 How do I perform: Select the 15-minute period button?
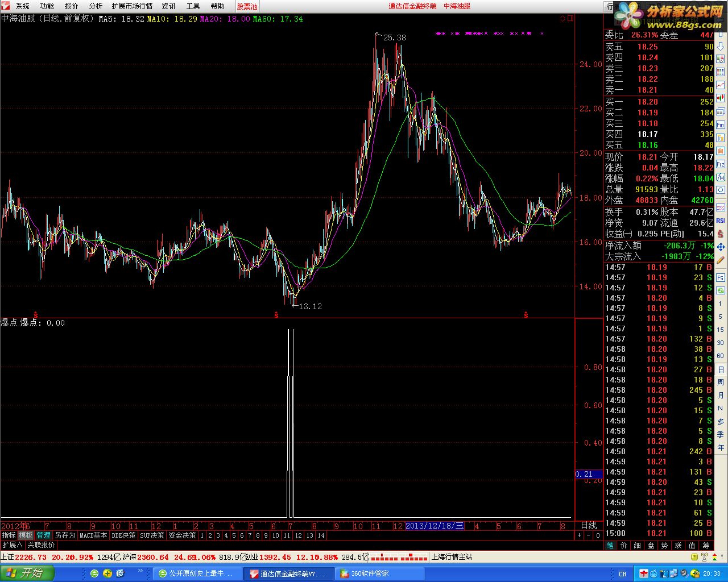[x=721, y=330]
